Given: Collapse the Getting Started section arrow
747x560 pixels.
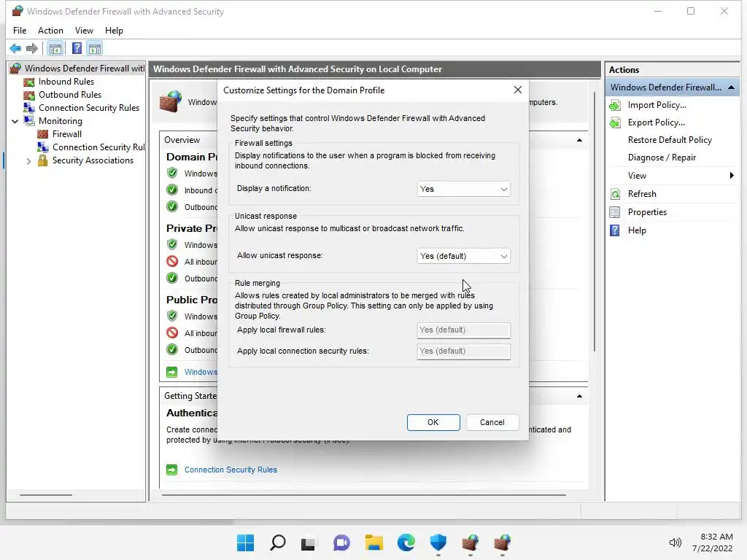Looking at the screenshot, I should (579, 396).
